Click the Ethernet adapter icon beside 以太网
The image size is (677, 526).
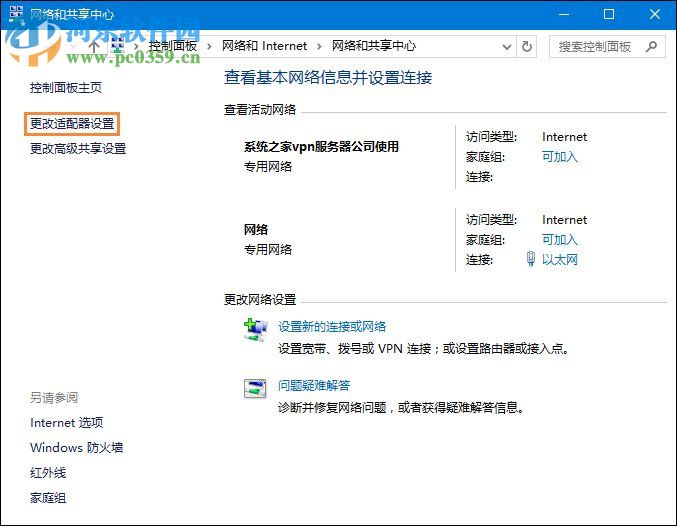tap(531, 259)
